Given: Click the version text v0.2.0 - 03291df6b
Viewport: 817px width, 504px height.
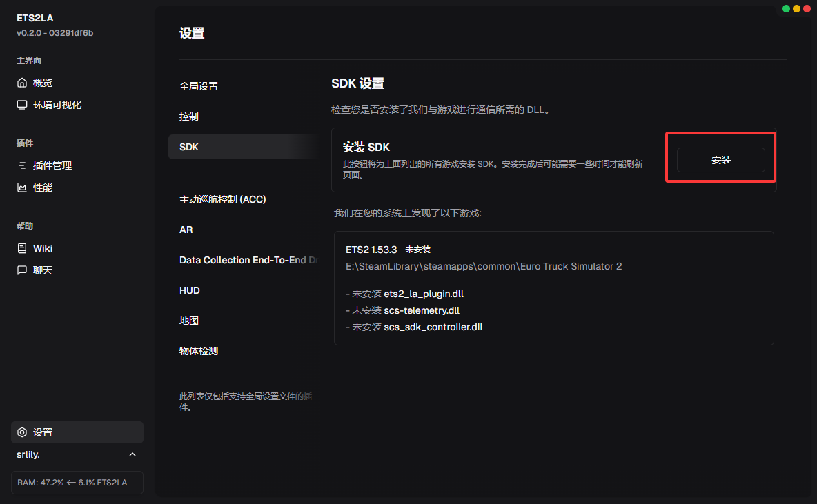Looking at the screenshot, I should pyautogui.click(x=55, y=33).
